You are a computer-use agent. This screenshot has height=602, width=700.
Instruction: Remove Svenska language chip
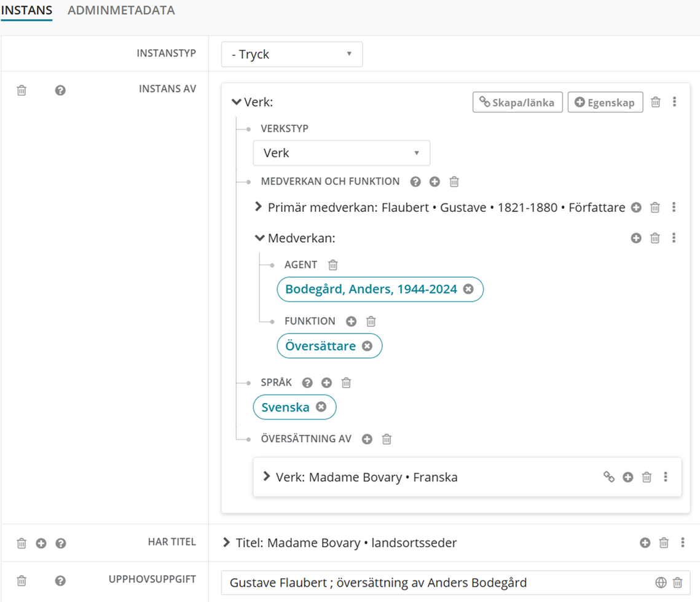[321, 407]
